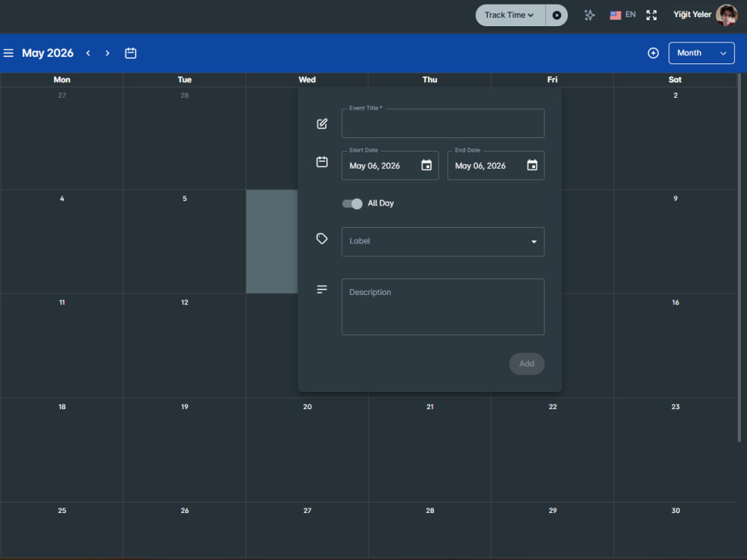747x560 pixels.
Task: Click the calendar vertical scrollbar
Action: [740, 257]
